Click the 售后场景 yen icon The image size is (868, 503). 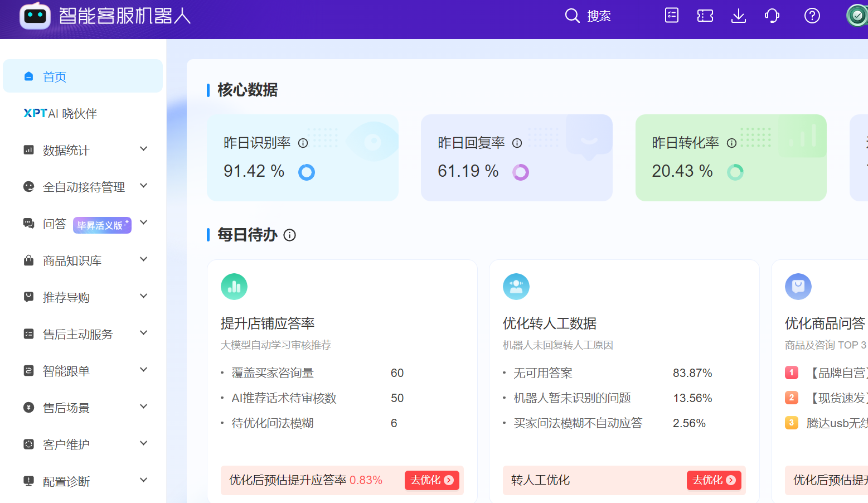tap(28, 407)
